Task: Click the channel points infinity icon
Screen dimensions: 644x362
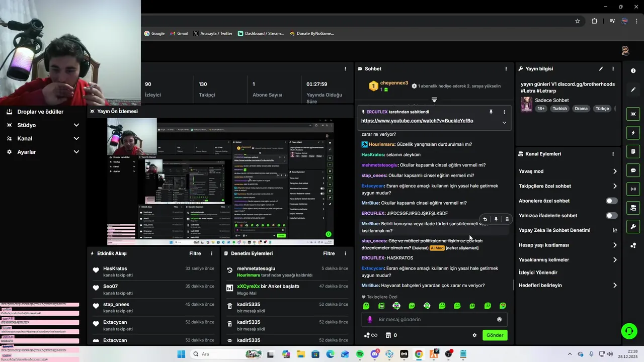Action: [371, 335]
